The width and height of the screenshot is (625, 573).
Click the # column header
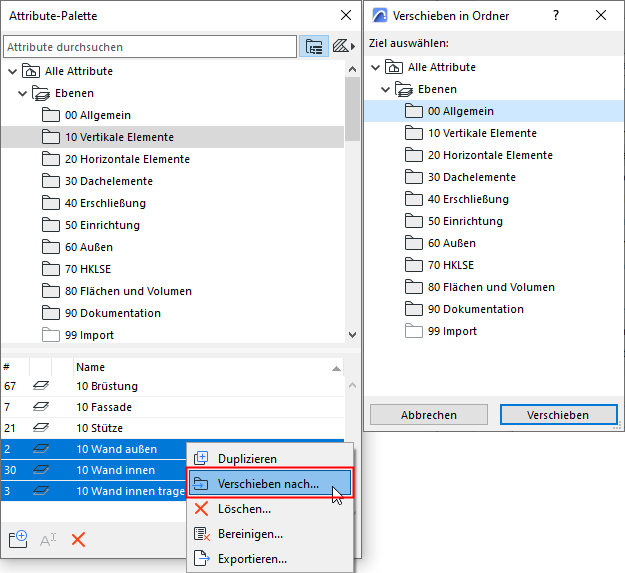point(15,367)
